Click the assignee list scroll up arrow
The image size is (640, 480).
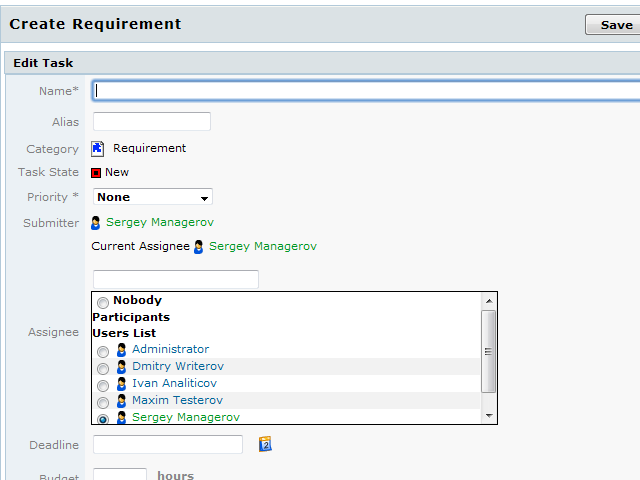(489, 301)
